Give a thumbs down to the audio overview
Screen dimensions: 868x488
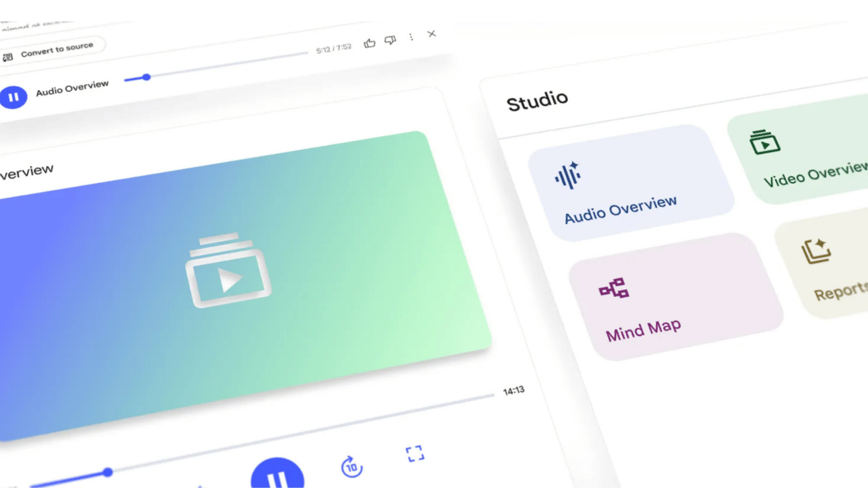click(391, 40)
